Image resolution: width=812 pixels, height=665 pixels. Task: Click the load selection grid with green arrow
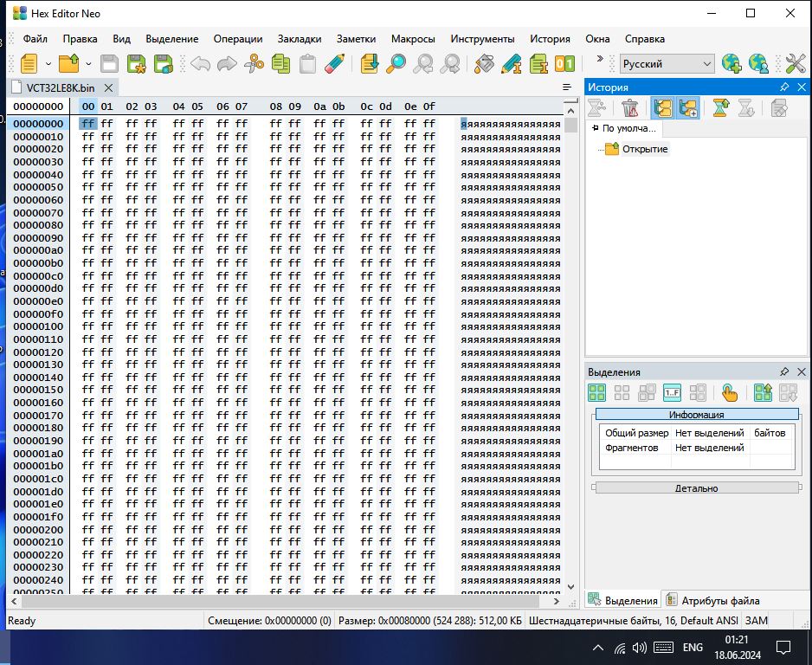click(x=763, y=392)
